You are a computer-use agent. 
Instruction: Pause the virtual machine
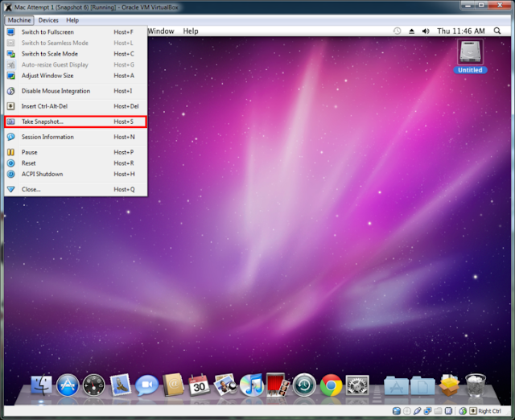(76, 152)
